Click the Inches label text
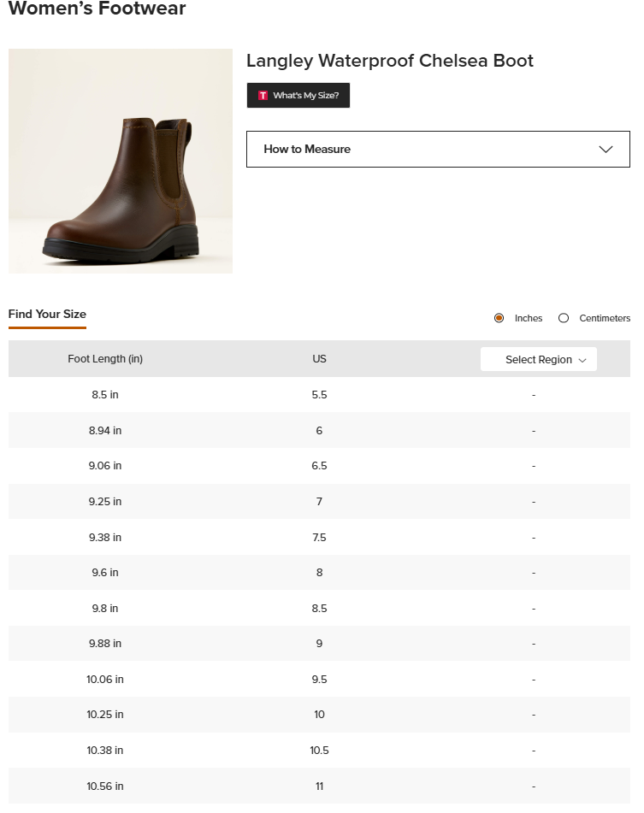The image size is (644, 813). click(529, 318)
